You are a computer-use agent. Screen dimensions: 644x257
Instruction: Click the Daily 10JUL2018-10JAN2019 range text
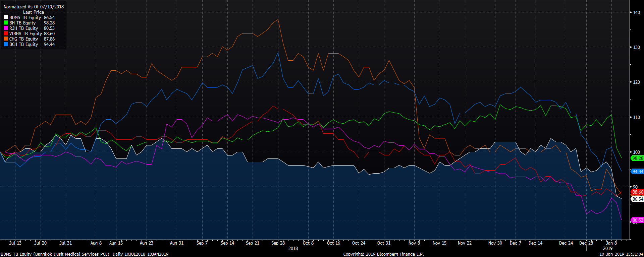click(141, 254)
